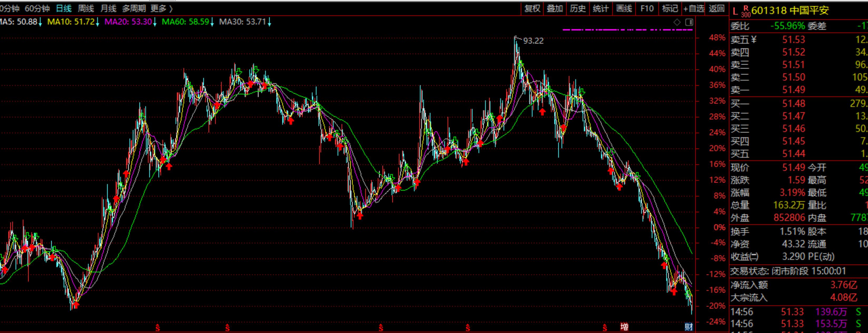Click the R300 badge beside stock code
The height and width of the screenshot is (333, 868).
(x=746, y=11)
